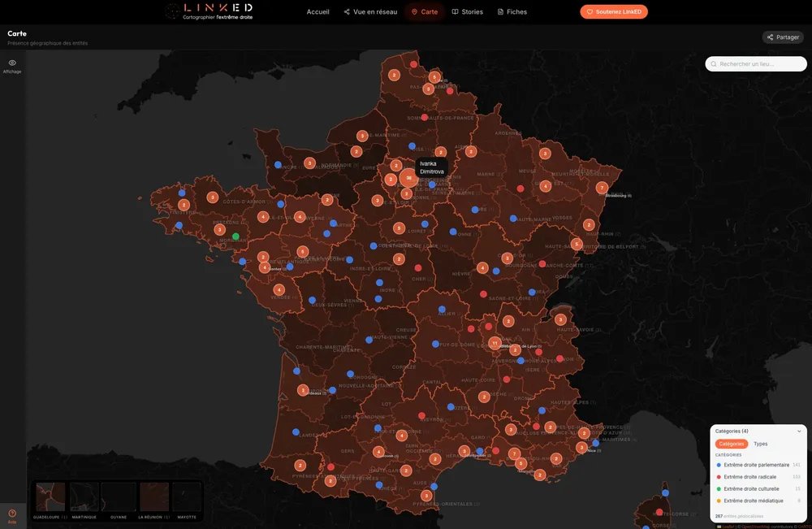Open the Guyane inset map thumbnail

(119, 496)
